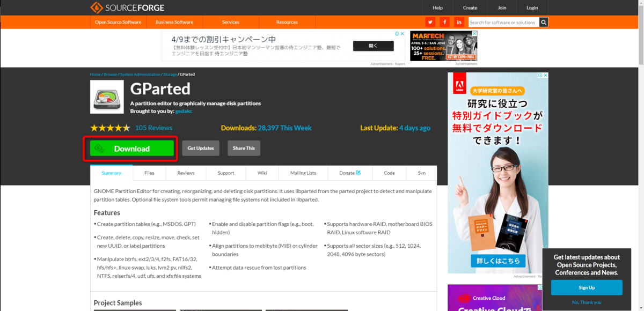Click the search magnifier icon
The height and width of the screenshot is (311, 644).
544,22
